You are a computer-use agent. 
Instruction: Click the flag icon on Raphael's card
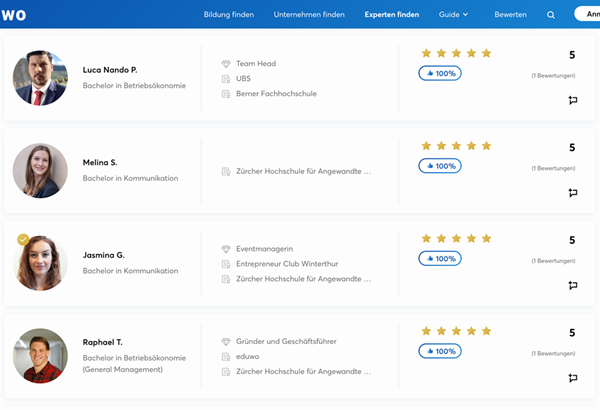573,378
